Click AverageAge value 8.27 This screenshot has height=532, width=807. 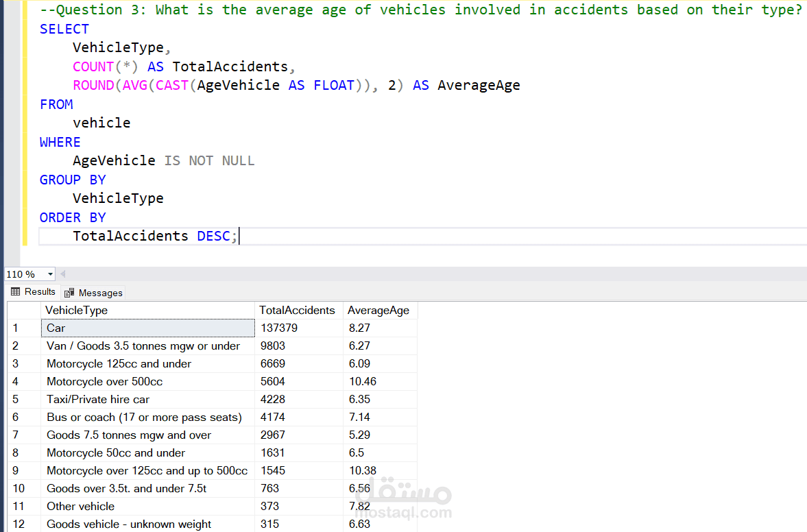click(381, 328)
